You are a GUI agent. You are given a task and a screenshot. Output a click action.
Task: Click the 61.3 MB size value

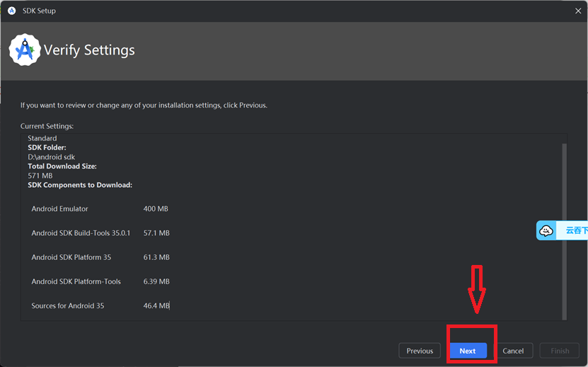tap(156, 257)
